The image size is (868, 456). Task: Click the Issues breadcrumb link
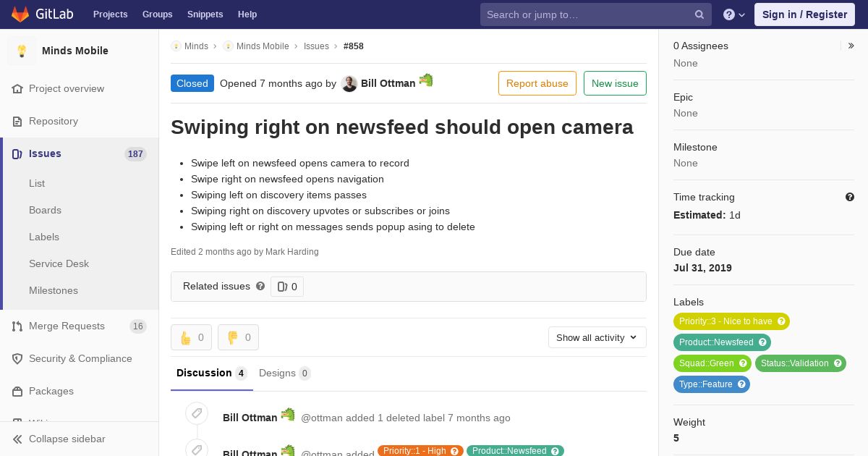point(316,46)
